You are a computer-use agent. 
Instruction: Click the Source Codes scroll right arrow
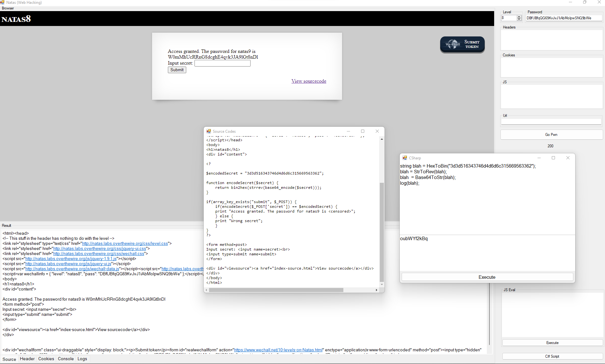376,290
